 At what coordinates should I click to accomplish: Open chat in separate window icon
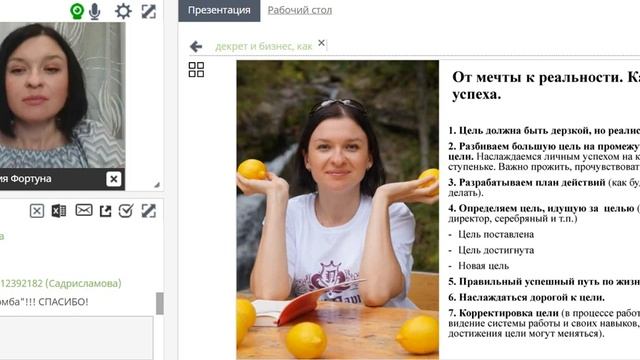point(105,211)
